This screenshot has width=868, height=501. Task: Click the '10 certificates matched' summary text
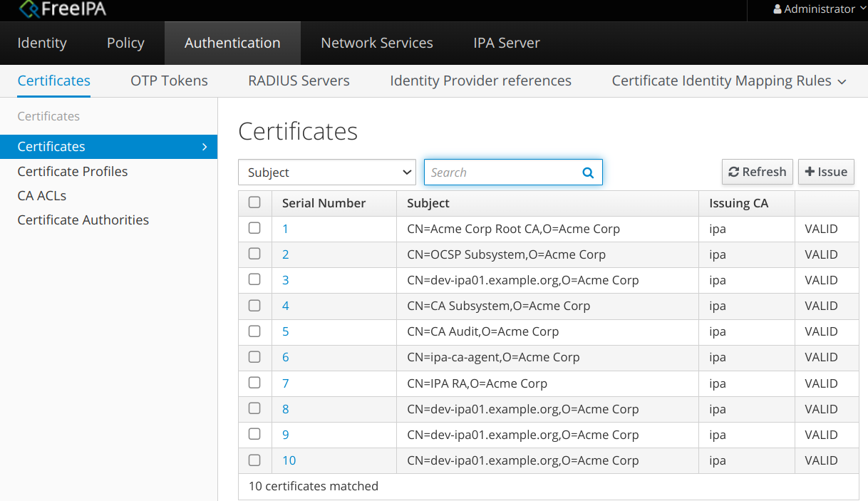[x=314, y=486]
